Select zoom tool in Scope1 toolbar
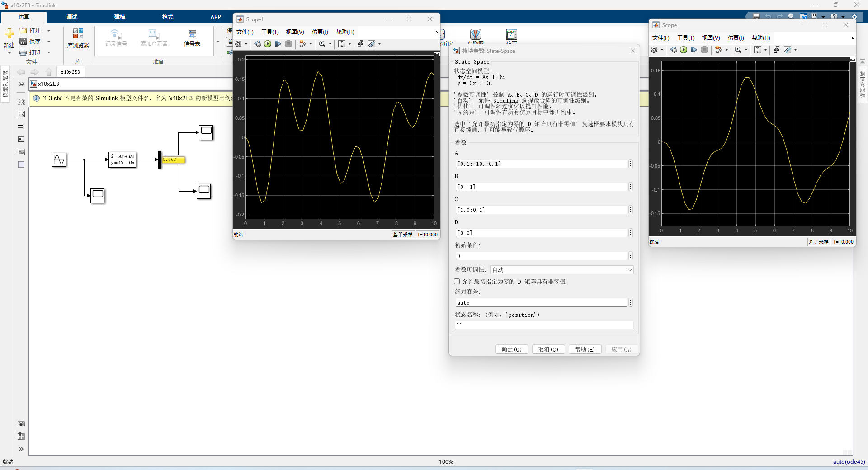The width and height of the screenshot is (868, 470). (322, 44)
